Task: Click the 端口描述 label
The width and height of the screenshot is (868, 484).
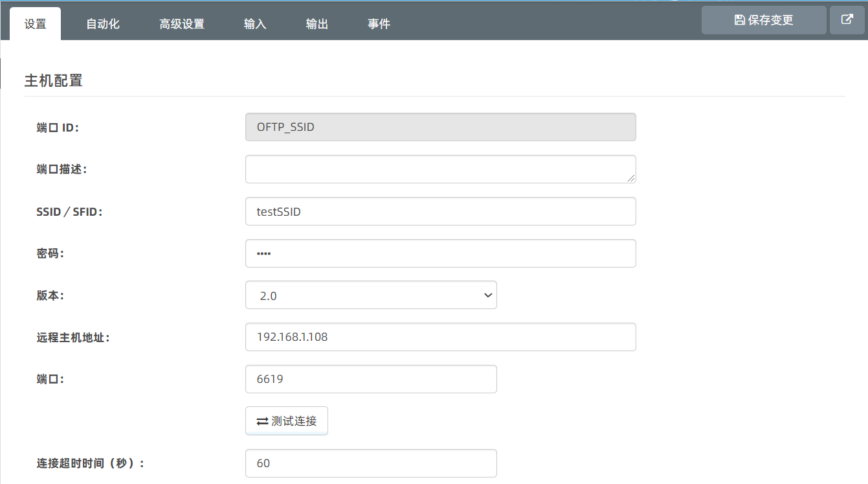Action: click(x=62, y=170)
